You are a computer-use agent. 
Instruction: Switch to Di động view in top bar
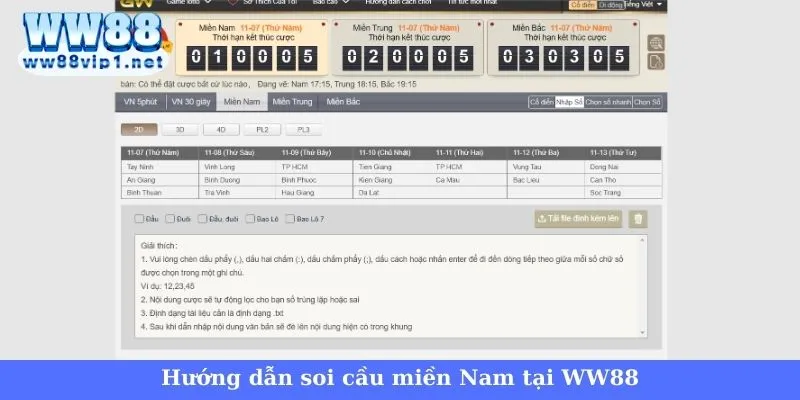[611, 5]
